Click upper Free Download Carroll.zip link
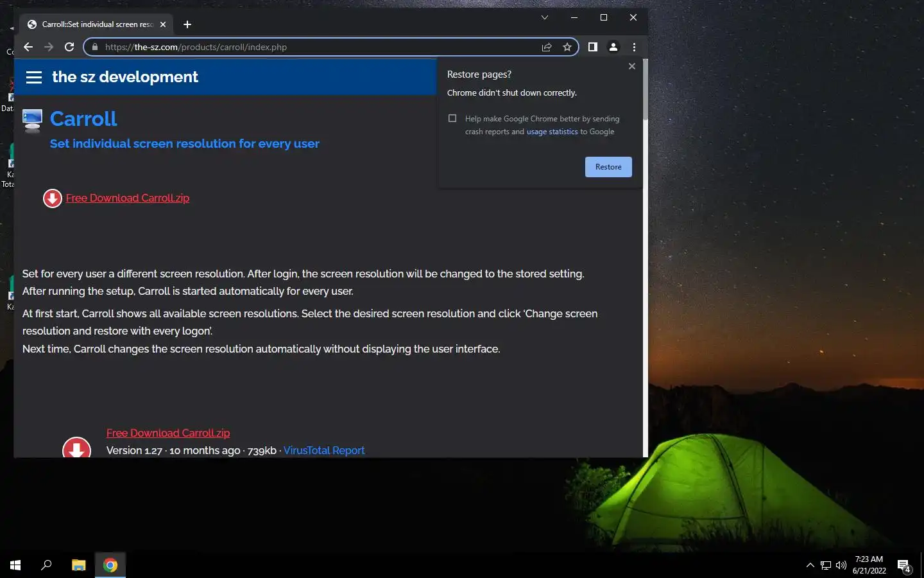 pos(128,198)
